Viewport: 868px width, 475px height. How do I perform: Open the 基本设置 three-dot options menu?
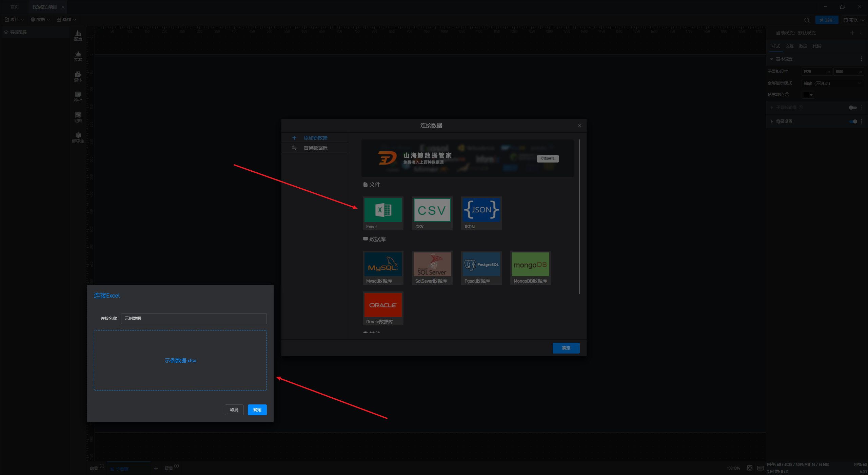point(862,59)
